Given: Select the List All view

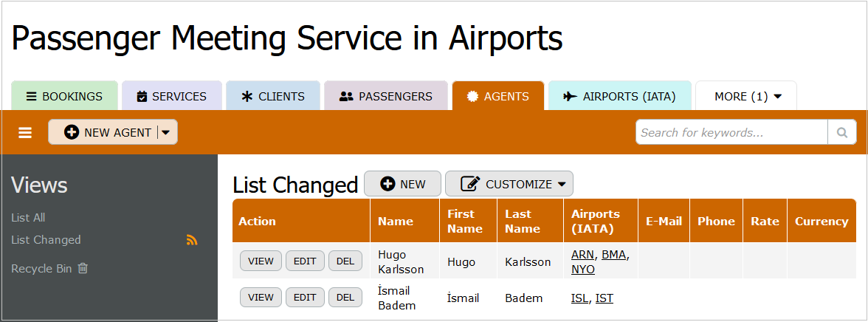Looking at the screenshot, I should 28,218.
